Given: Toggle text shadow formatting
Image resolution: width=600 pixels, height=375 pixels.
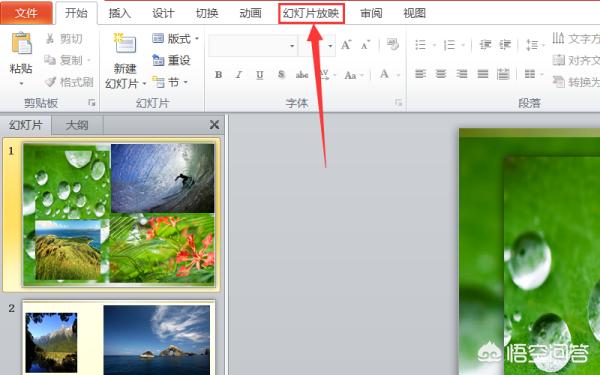Looking at the screenshot, I should click(x=281, y=75).
